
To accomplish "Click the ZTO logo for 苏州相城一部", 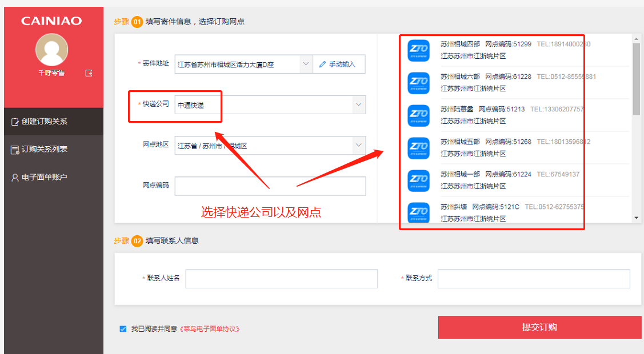I will (x=418, y=181).
